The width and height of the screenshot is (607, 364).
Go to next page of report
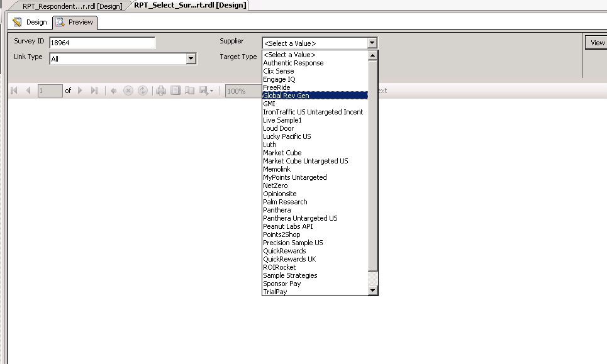80,91
